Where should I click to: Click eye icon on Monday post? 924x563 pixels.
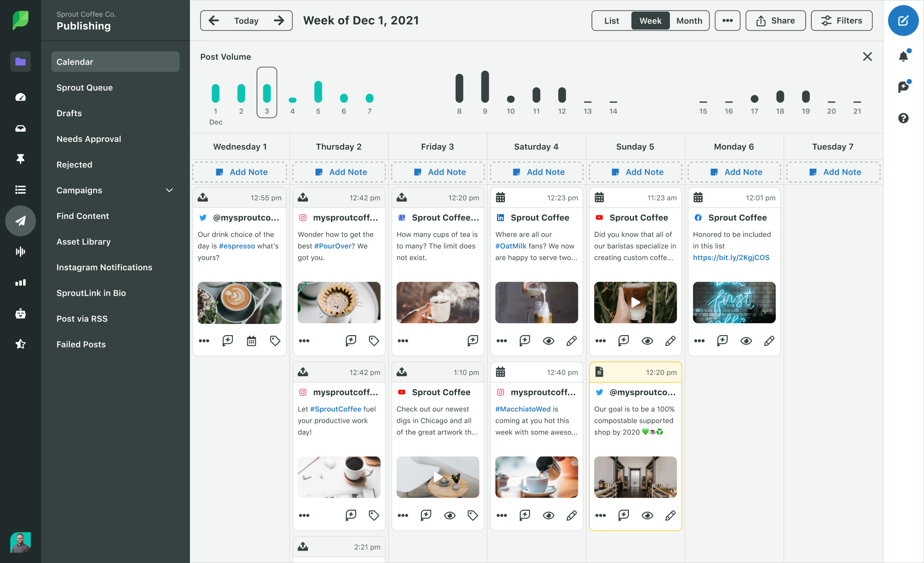click(747, 341)
